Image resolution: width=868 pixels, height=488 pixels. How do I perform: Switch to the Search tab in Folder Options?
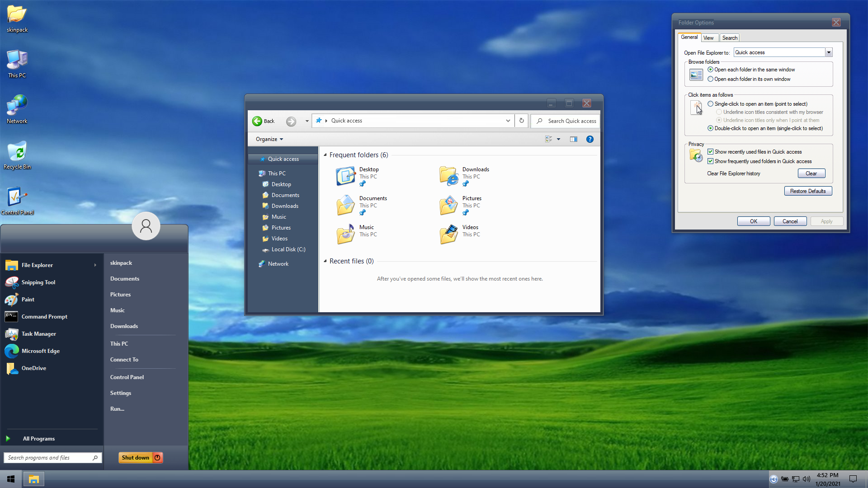(x=729, y=38)
